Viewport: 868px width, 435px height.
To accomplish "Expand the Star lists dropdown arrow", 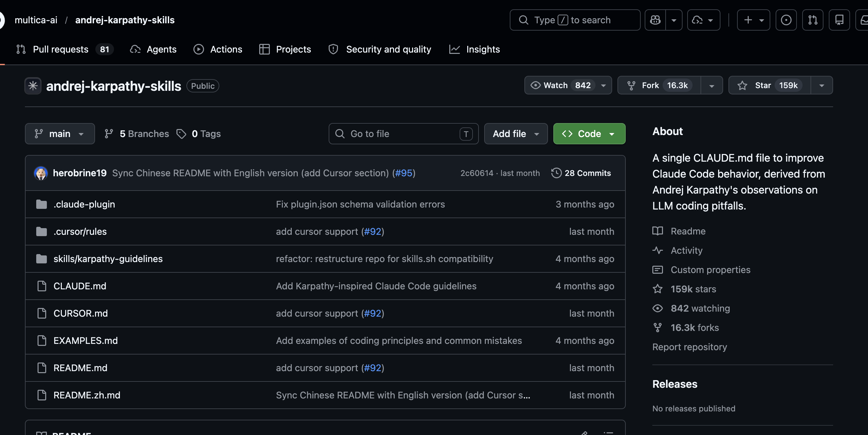I will click(822, 86).
